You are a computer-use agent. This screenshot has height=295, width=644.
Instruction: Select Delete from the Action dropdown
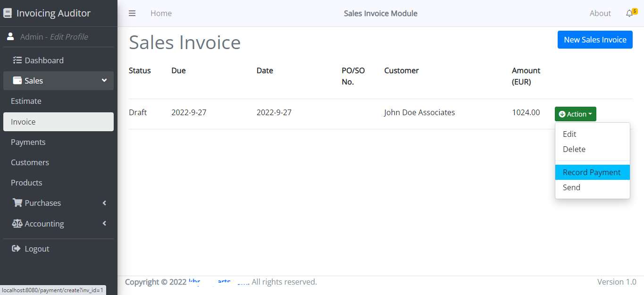(574, 149)
